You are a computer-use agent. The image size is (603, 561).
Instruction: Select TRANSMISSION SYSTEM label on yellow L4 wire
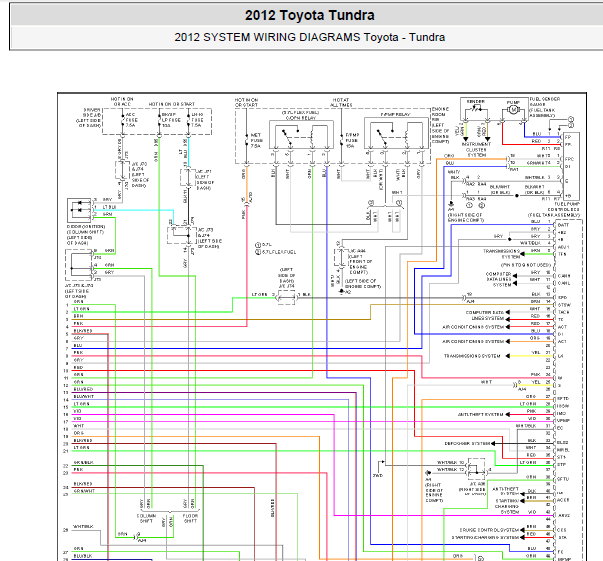click(x=472, y=356)
